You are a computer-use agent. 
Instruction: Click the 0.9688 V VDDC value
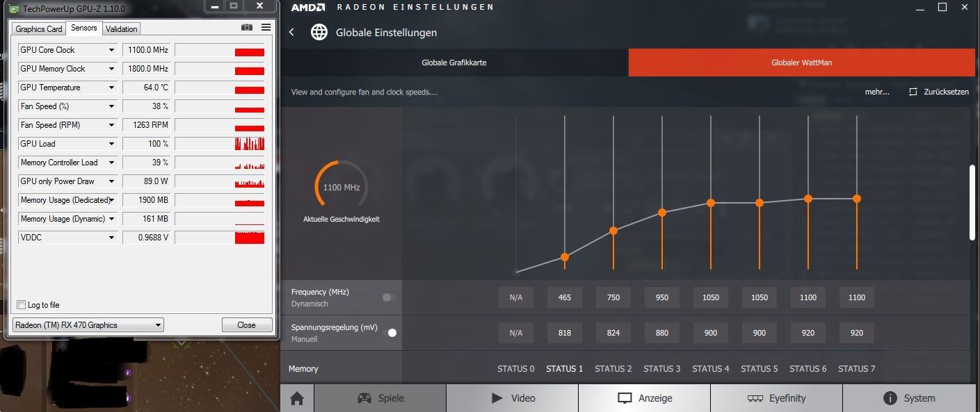[x=147, y=238]
